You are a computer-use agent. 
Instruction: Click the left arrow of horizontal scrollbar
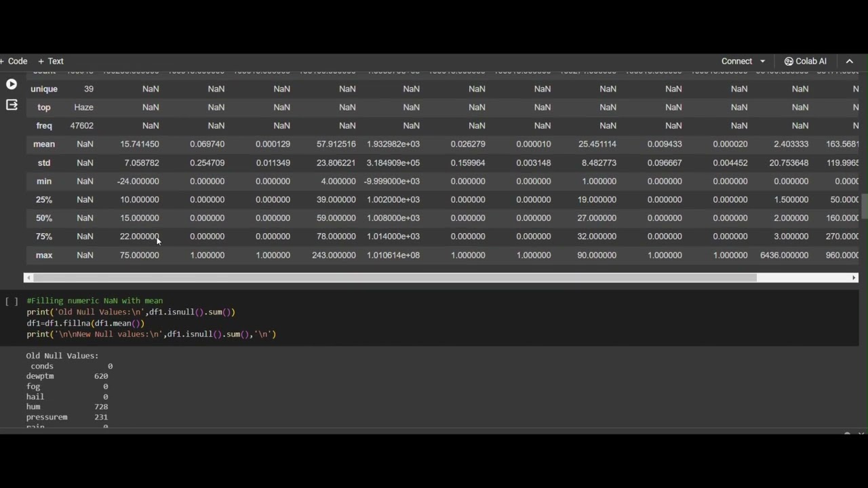pos(28,278)
